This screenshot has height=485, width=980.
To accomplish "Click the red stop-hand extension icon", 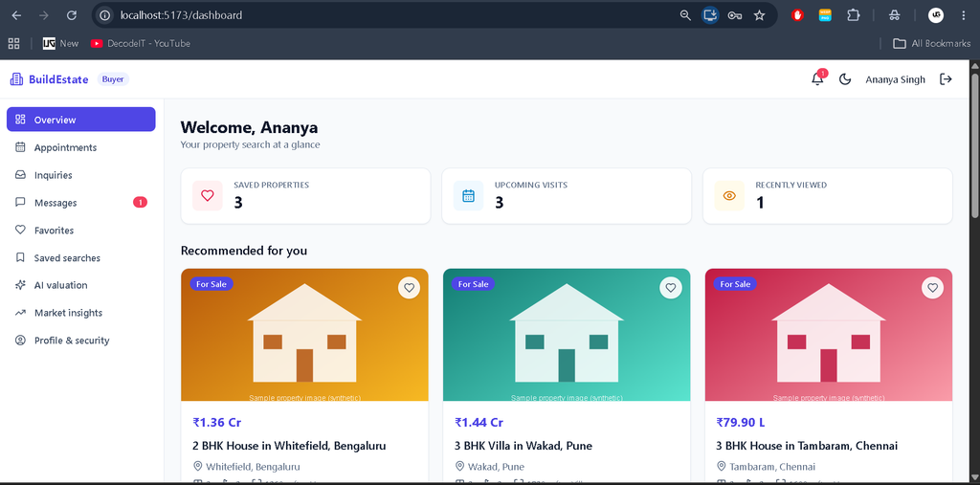I will pos(797,15).
